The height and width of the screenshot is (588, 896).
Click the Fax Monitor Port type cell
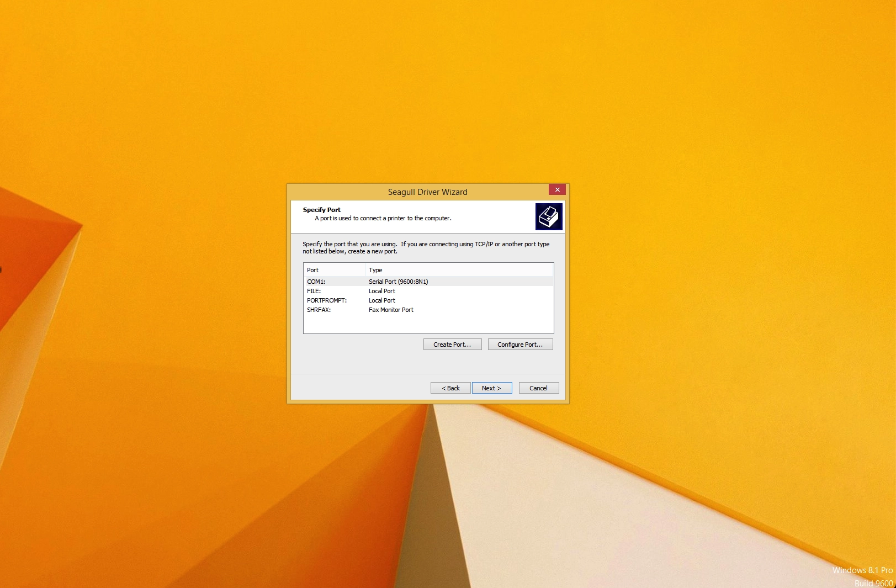tap(391, 310)
